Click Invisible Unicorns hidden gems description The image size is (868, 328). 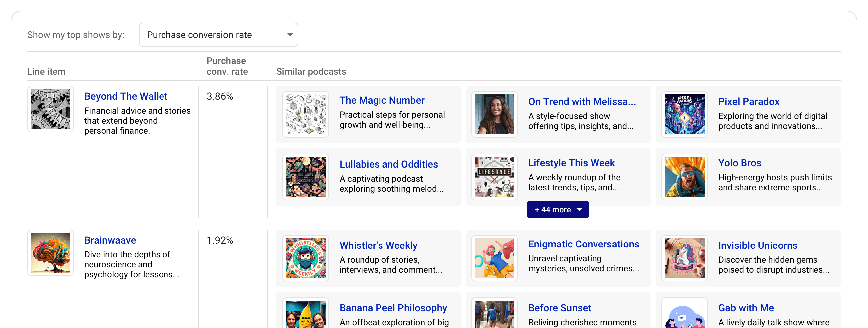774,265
